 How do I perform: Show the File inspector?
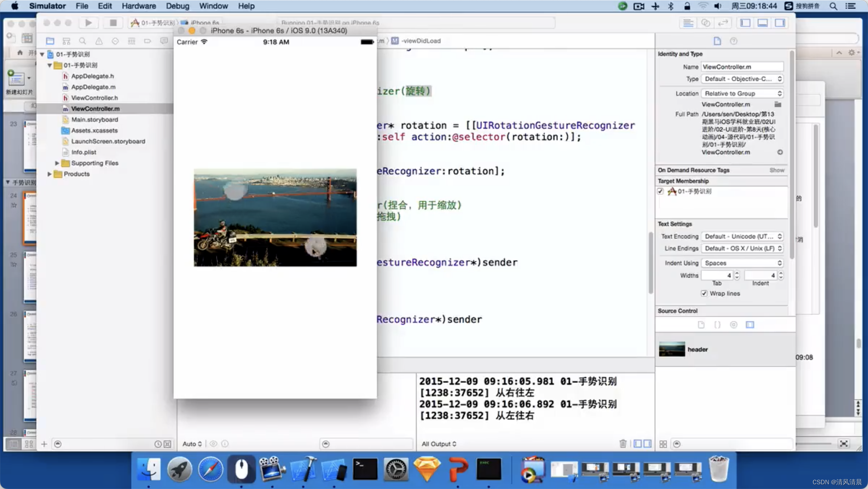coord(717,41)
